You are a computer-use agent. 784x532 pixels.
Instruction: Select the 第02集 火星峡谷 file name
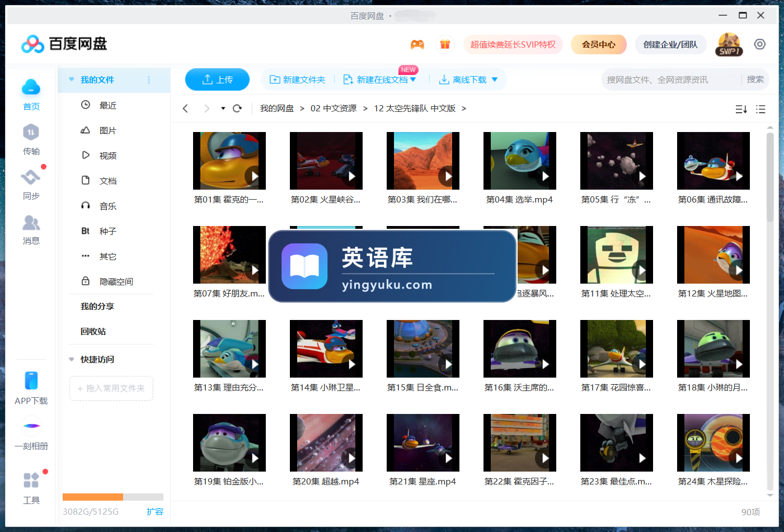(326, 200)
